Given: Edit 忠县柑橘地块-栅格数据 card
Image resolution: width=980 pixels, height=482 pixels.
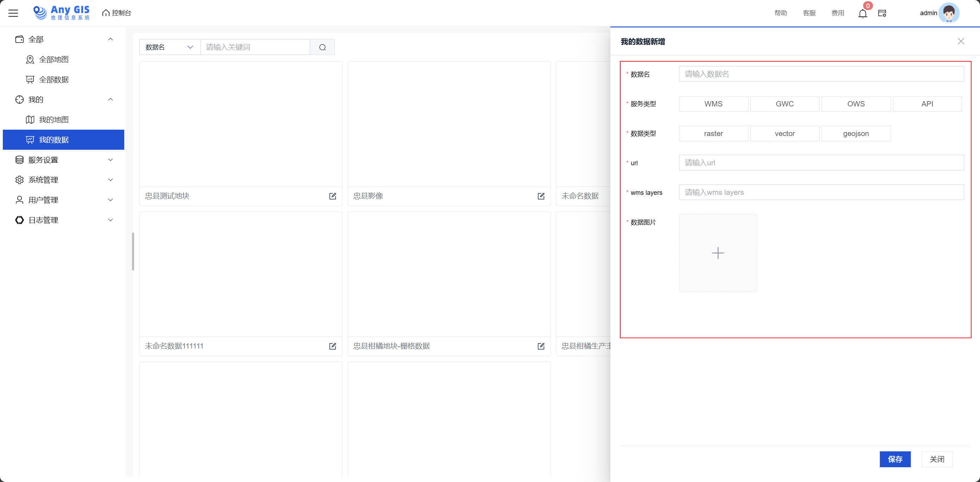Looking at the screenshot, I should point(541,346).
